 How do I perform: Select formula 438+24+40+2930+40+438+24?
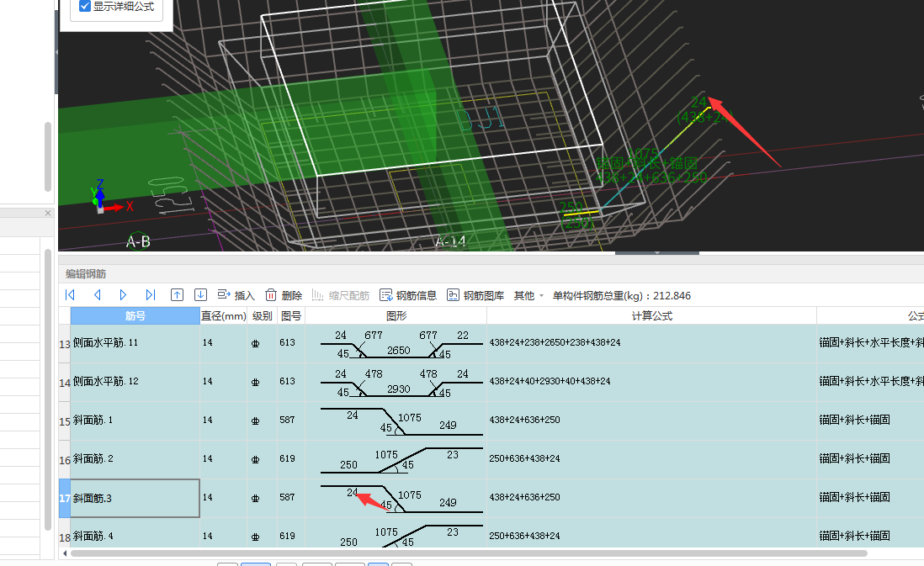(x=550, y=381)
